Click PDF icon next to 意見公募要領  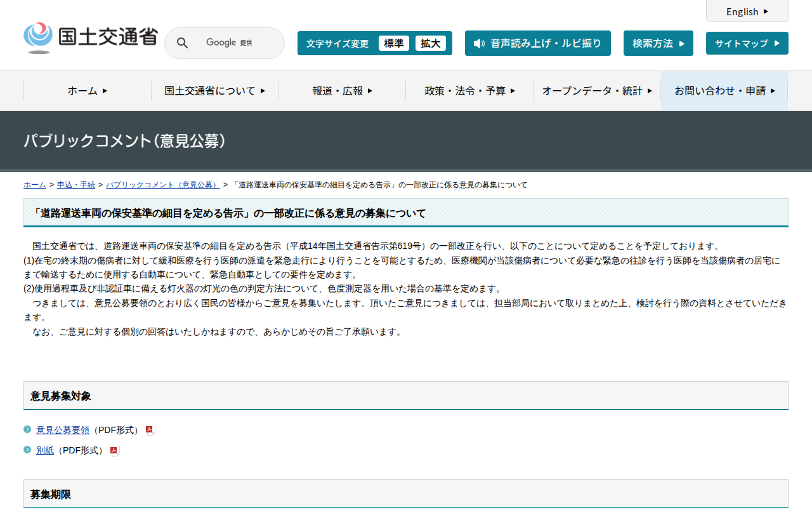coord(150,430)
